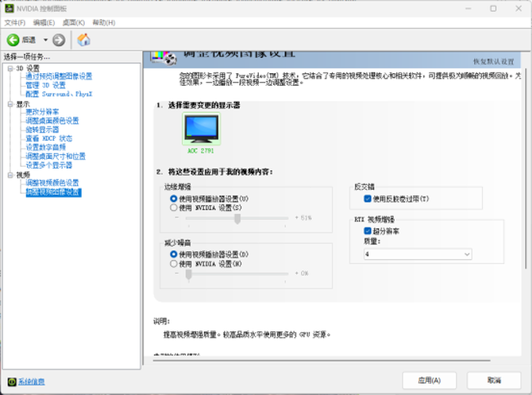532x395 pixels.
Task: Click the edge enhancement slider handle
Action: pyautogui.click(x=237, y=218)
